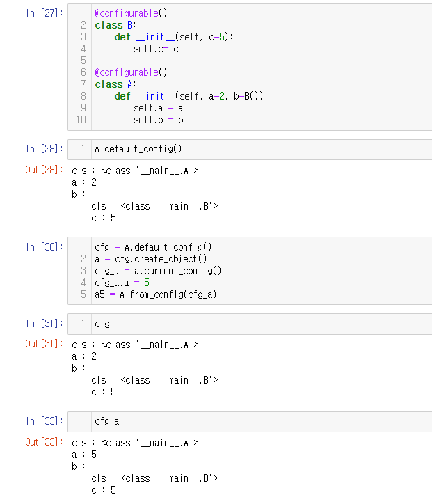The width and height of the screenshot is (432, 504).
Task: Click the 'cfg_a = a.current_config()' line
Action: pos(158,271)
